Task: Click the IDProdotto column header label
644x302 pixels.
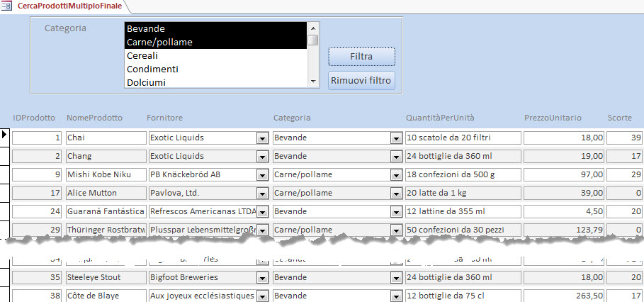Action: 34,118
